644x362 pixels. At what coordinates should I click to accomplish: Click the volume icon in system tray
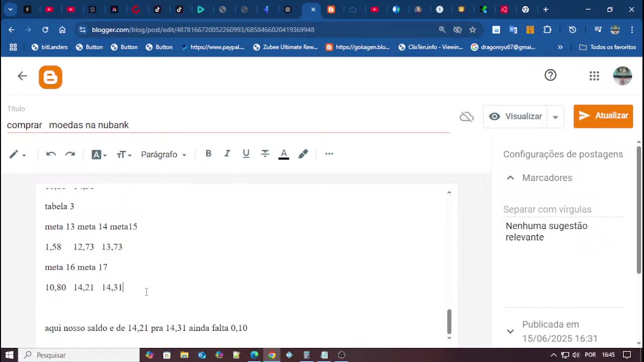coord(576,355)
